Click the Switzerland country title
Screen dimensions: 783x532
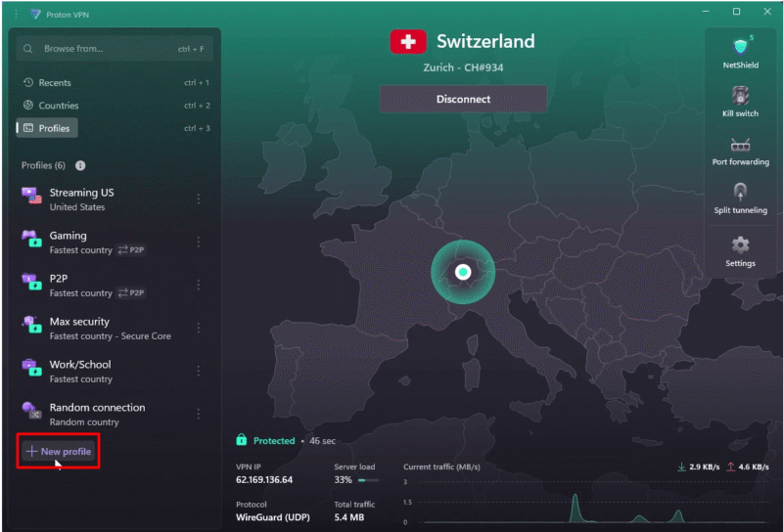485,41
